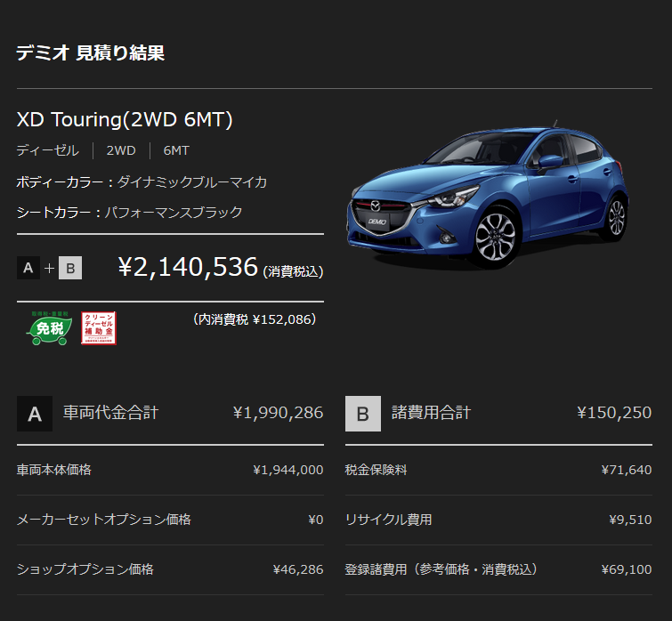Viewport: 672px width, 621px height.
Task: Click the green 免税 eco tax-exempt badge
Action: tap(49, 328)
